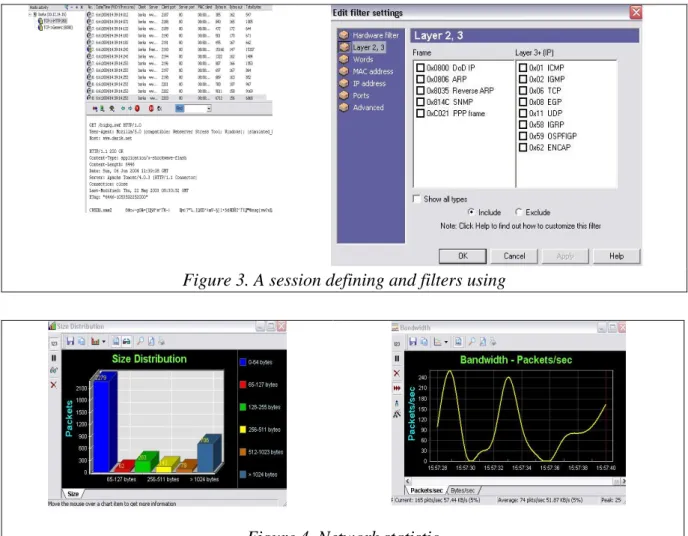The image size is (688, 536).
Task: Click the magnifier zoom icon in Size Distribution
Action: (x=140, y=341)
